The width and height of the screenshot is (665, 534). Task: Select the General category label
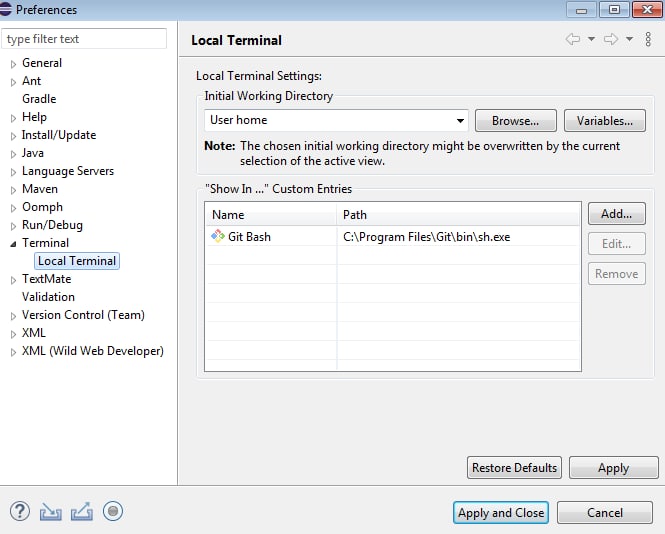(42, 63)
